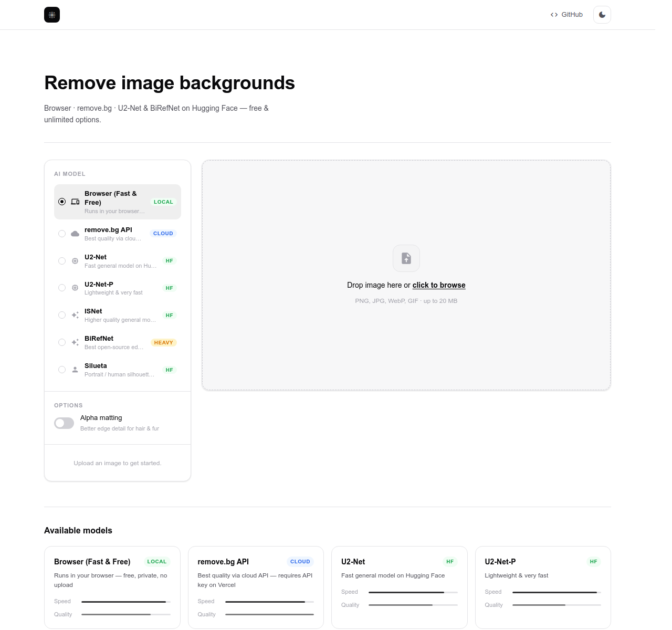Choose the U2-Net model radio button
Screen dimensions: 672x630
click(x=62, y=261)
